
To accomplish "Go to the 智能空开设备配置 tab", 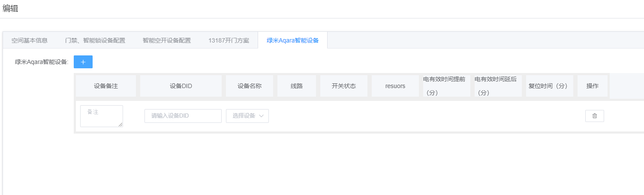I will pos(167,40).
